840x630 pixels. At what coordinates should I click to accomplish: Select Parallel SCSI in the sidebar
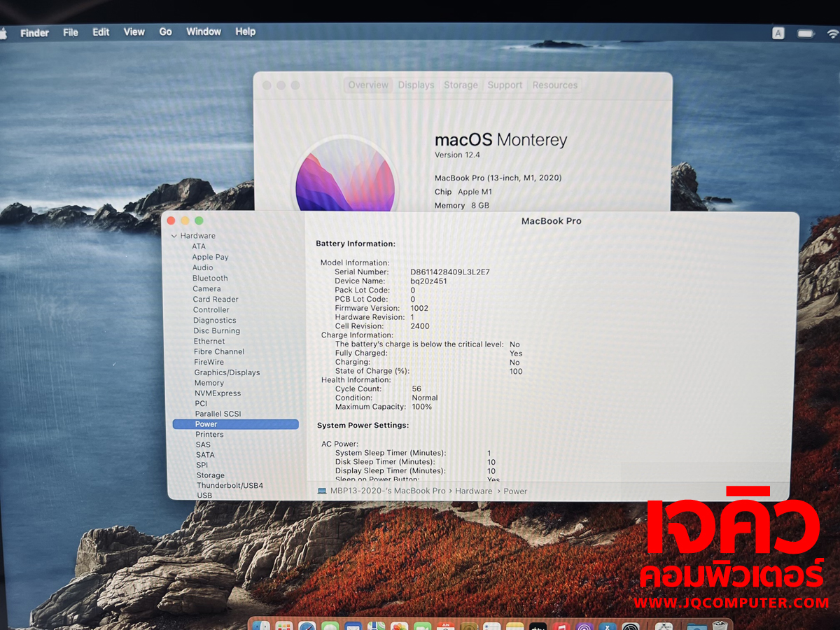(x=218, y=414)
